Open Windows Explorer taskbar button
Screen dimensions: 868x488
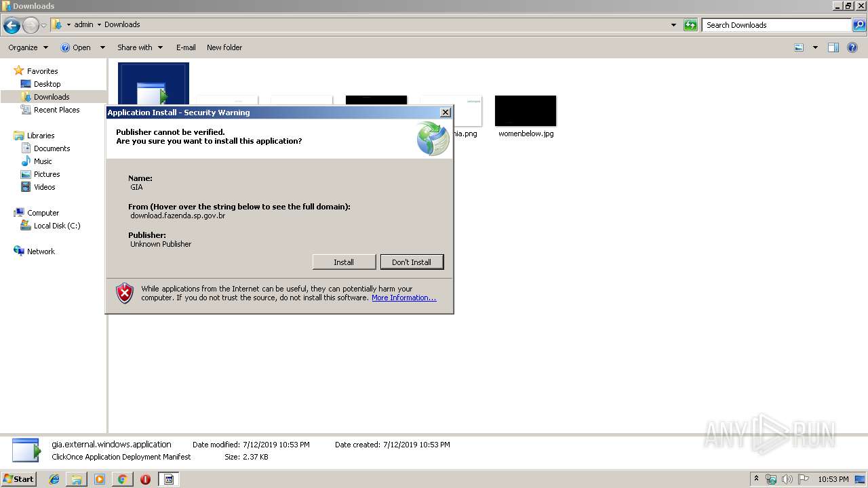point(77,479)
